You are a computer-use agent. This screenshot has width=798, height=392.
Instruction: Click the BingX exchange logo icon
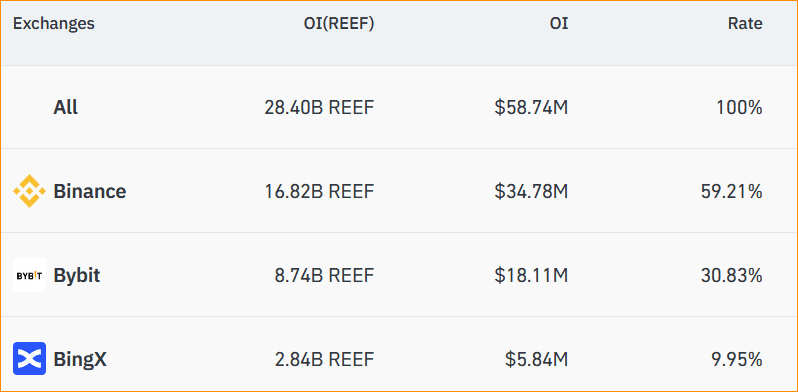coord(30,359)
